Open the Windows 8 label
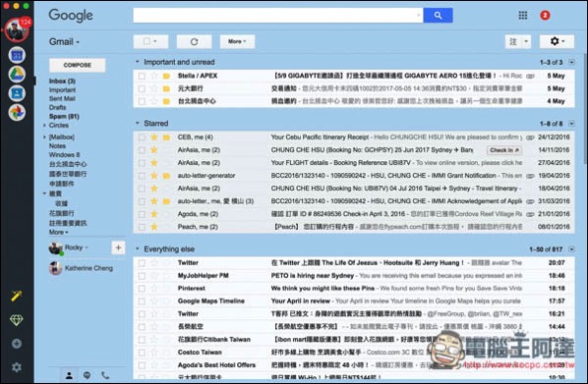The image size is (588, 384). click(64, 155)
